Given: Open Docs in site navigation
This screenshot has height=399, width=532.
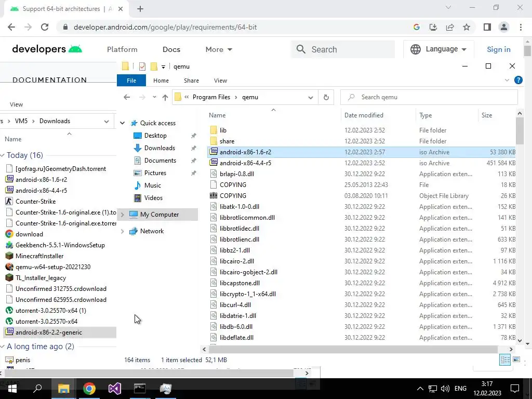Looking at the screenshot, I should 171,49.
